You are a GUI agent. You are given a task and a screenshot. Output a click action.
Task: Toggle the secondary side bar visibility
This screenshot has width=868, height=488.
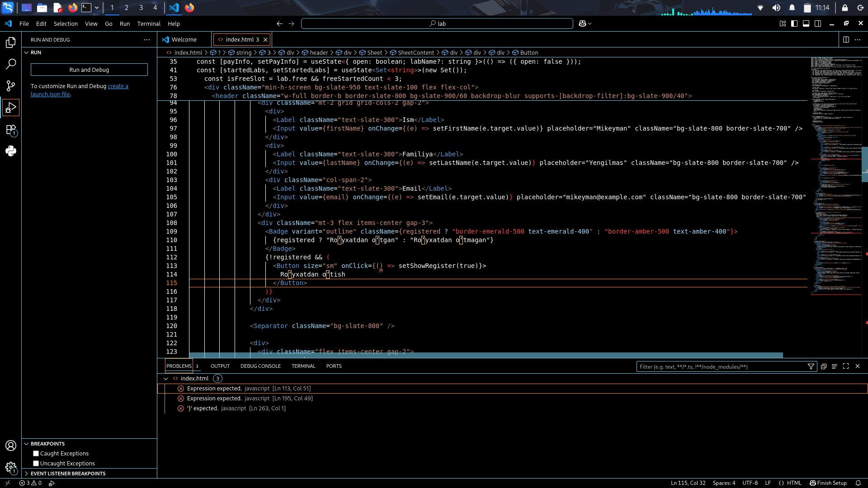[x=818, y=23]
